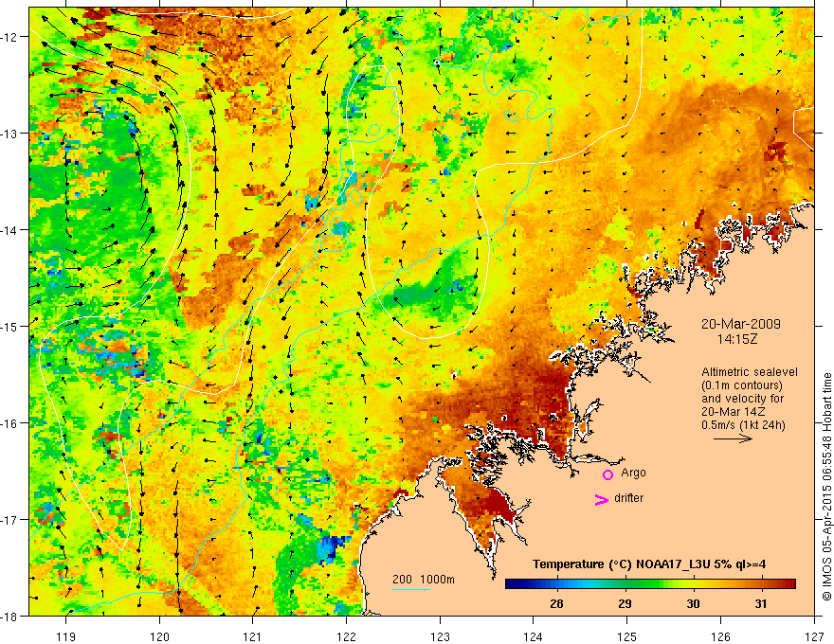Click the 'and velocity for' caption line
Screen dimensions: 834x644
[742, 399]
